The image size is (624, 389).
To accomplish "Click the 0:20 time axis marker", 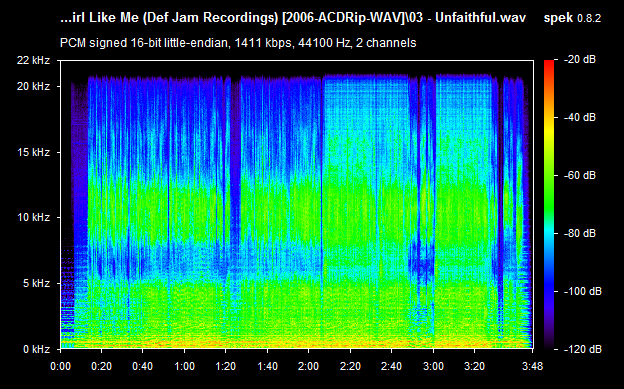I will pos(101,366).
